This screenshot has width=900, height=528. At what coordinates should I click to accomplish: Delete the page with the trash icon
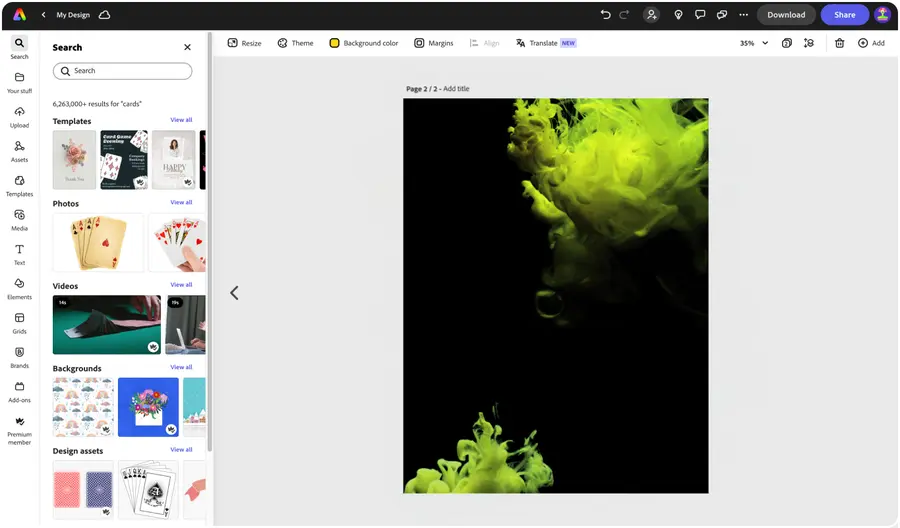tap(840, 43)
